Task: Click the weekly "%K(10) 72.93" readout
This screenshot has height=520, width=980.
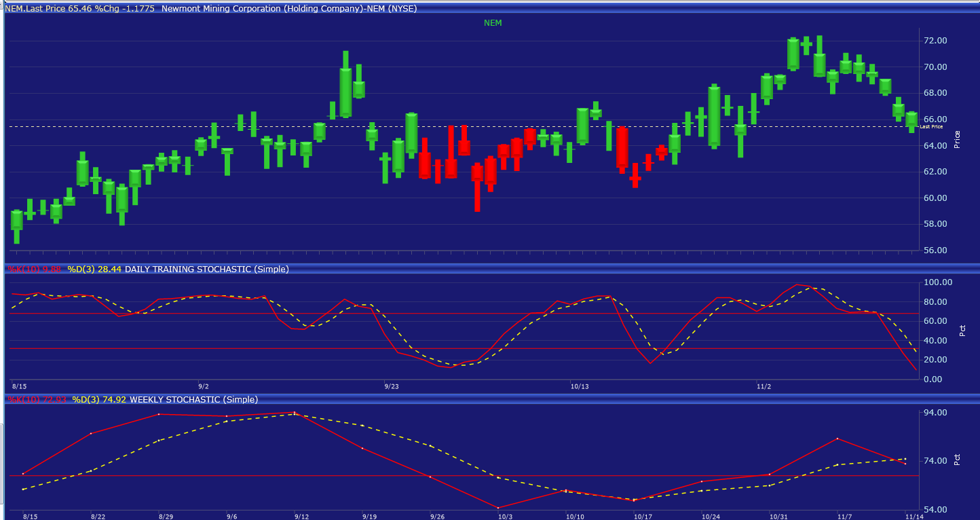Action: tap(35, 400)
